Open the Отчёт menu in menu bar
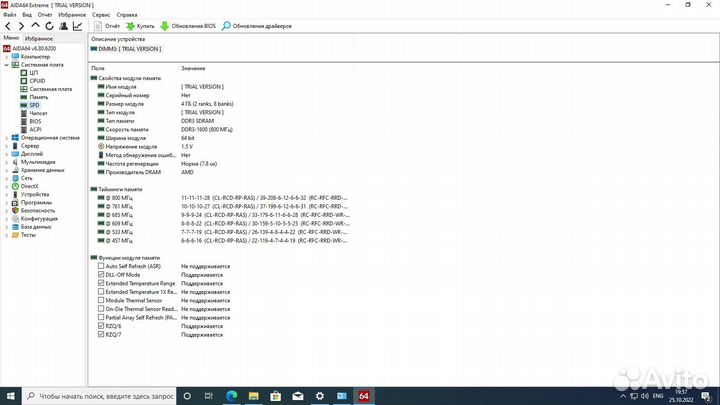This screenshot has width=720, height=405. pos(45,15)
